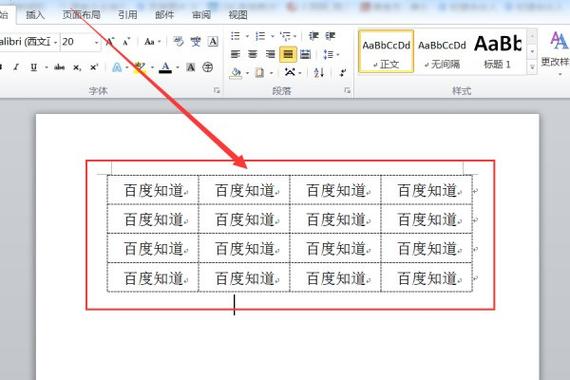The image size is (570, 380).
Task: Toggle the highlighted Justify alignment button
Action: (288, 55)
